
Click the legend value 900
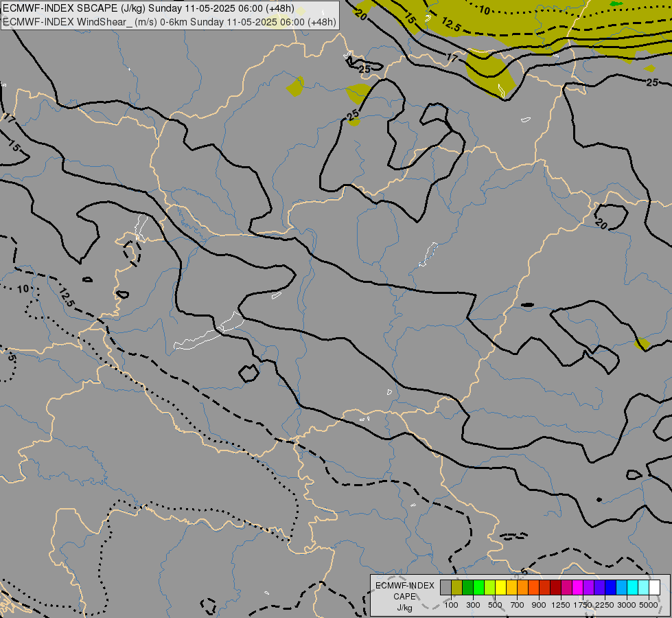tap(539, 605)
